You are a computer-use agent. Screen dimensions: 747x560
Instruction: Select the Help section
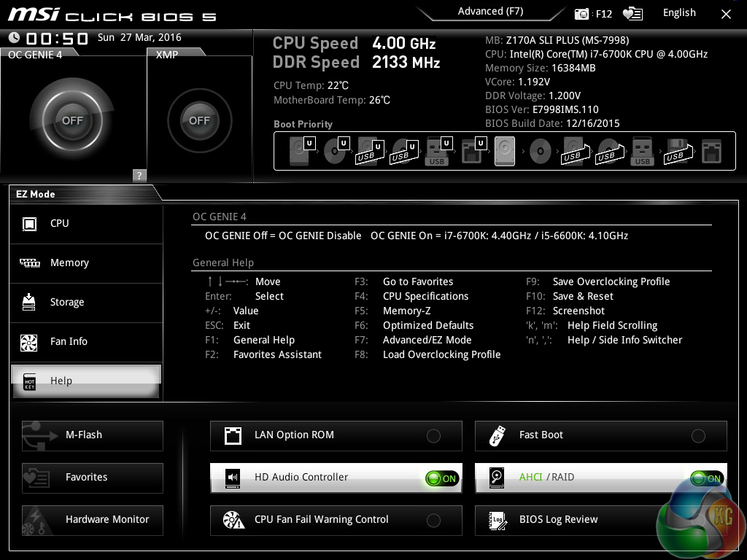coord(86,381)
